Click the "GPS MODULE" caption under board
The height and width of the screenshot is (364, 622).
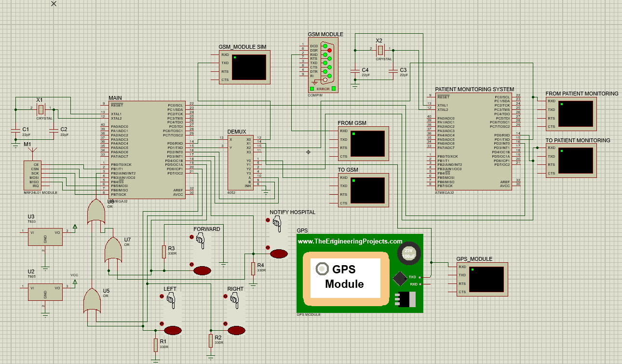click(x=309, y=314)
